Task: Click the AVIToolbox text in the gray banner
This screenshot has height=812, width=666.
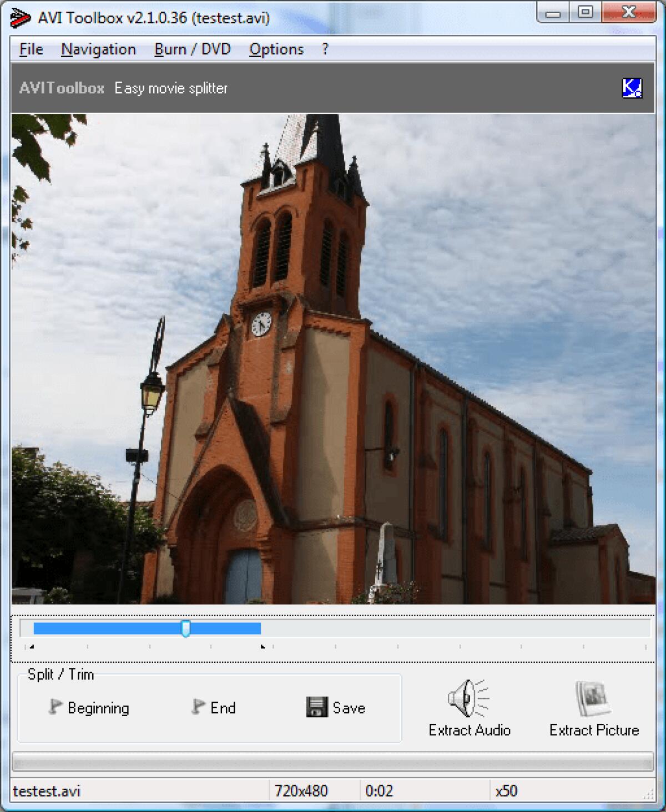Action: [61, 88]
